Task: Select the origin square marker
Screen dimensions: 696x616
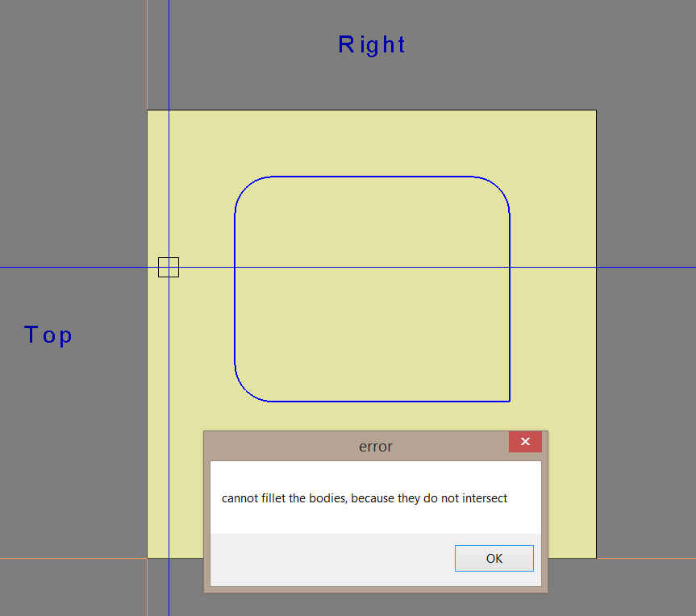Action: (168, 267)
